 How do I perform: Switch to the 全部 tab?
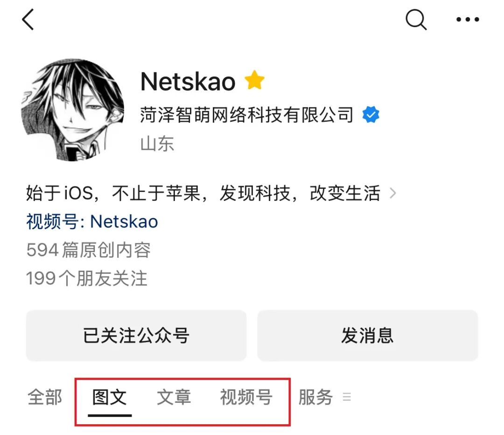45,397
